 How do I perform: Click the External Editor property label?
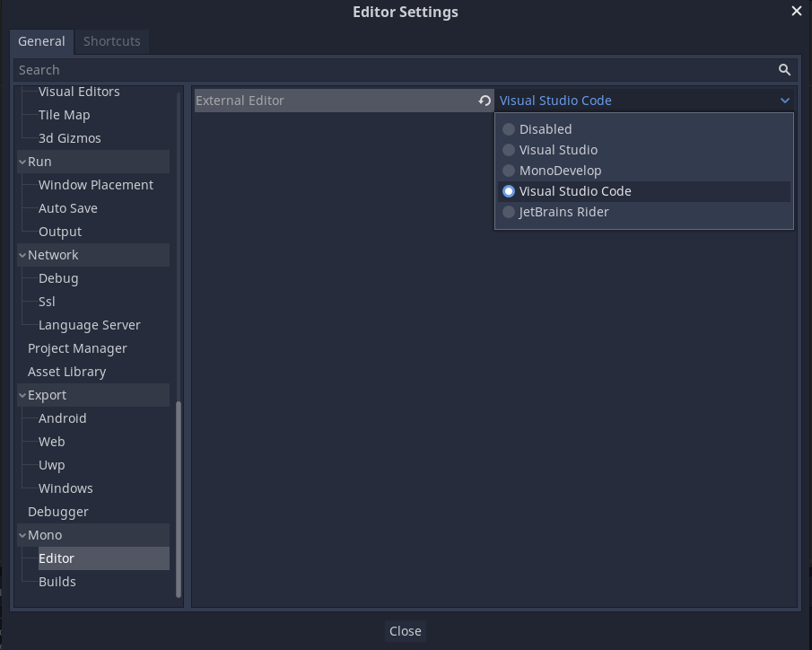click(x=240, y=101)
